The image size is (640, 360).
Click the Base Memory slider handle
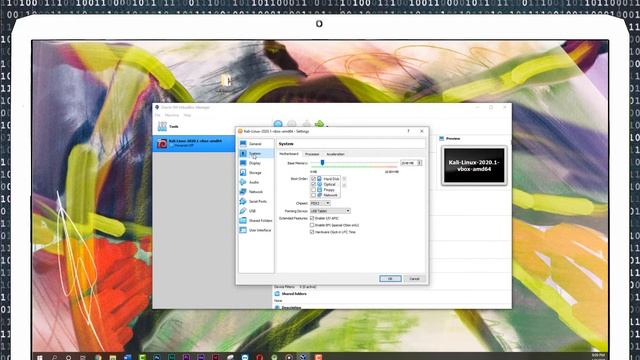[x=322, y=163]
